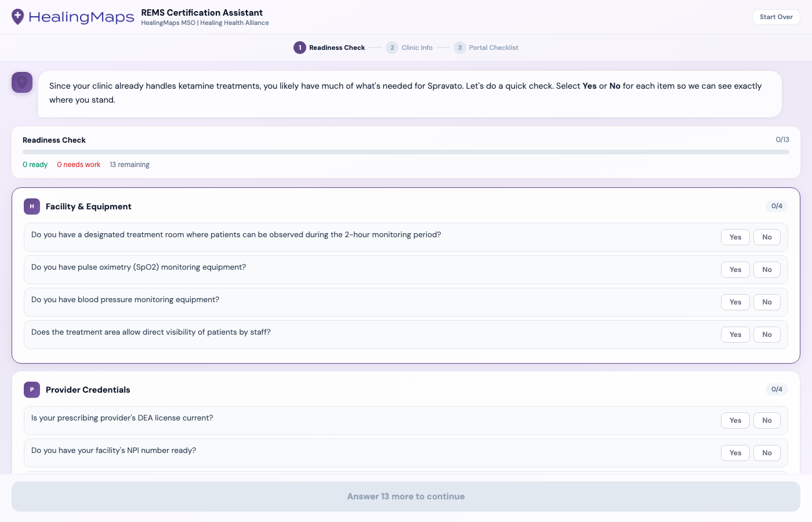Screen dimensions: 812x522
Task: Answer Yes for blood pressure monitoring equipment
Action: [735, 302]
